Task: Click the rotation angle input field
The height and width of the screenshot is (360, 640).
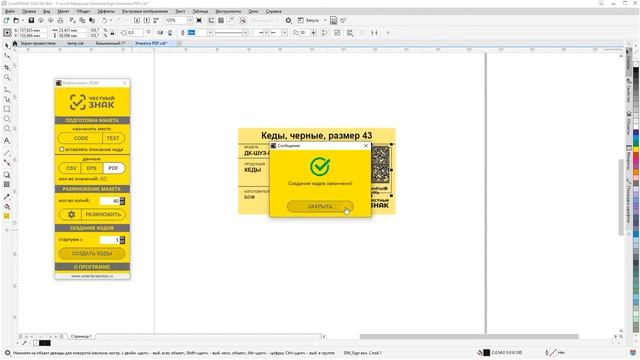Action: coord(136,33)
